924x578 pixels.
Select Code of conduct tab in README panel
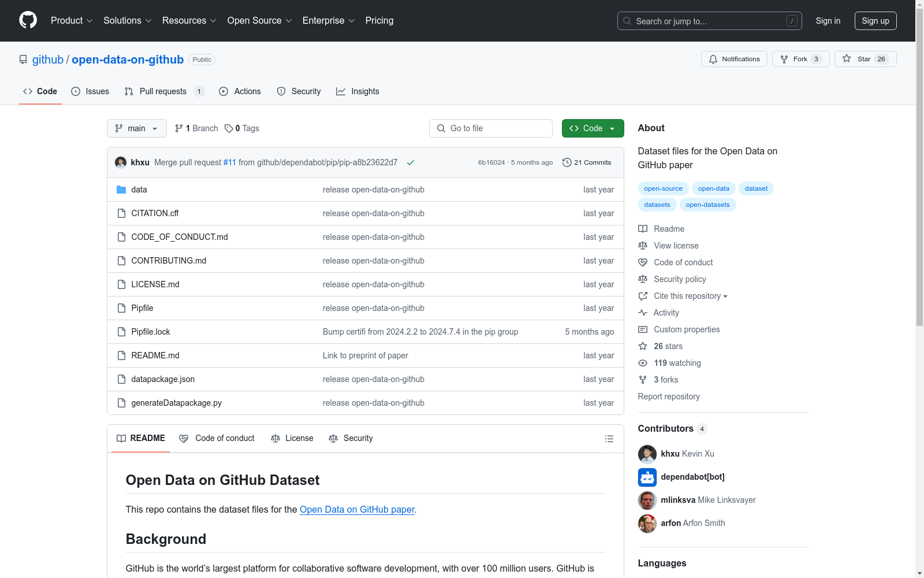217,439
